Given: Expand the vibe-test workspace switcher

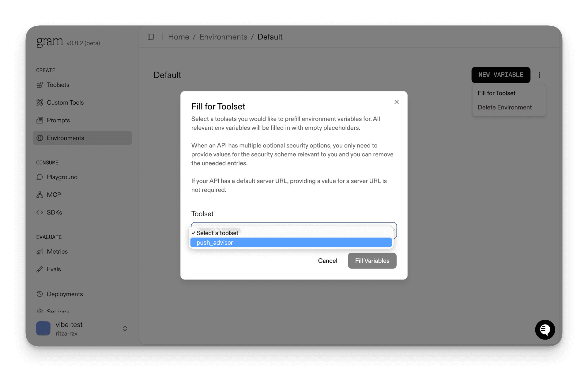Looking at the screenshot, I should pos(125,328).
